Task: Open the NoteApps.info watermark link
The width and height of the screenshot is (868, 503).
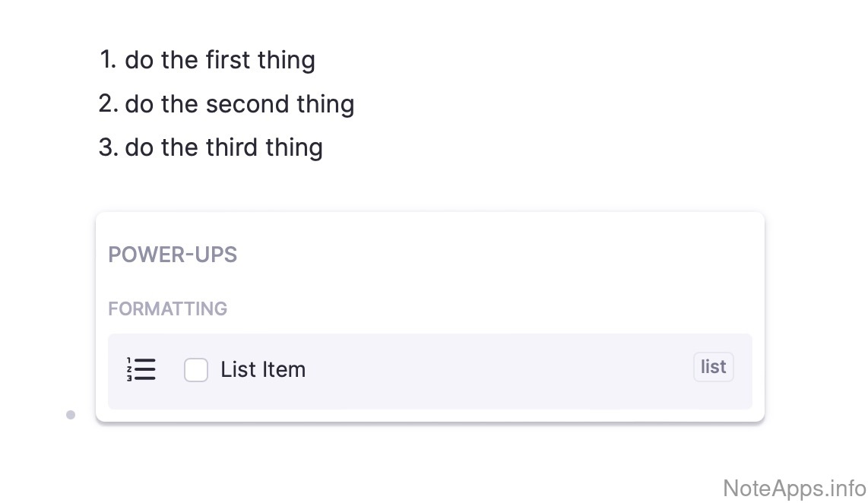Action: (794, 488)
